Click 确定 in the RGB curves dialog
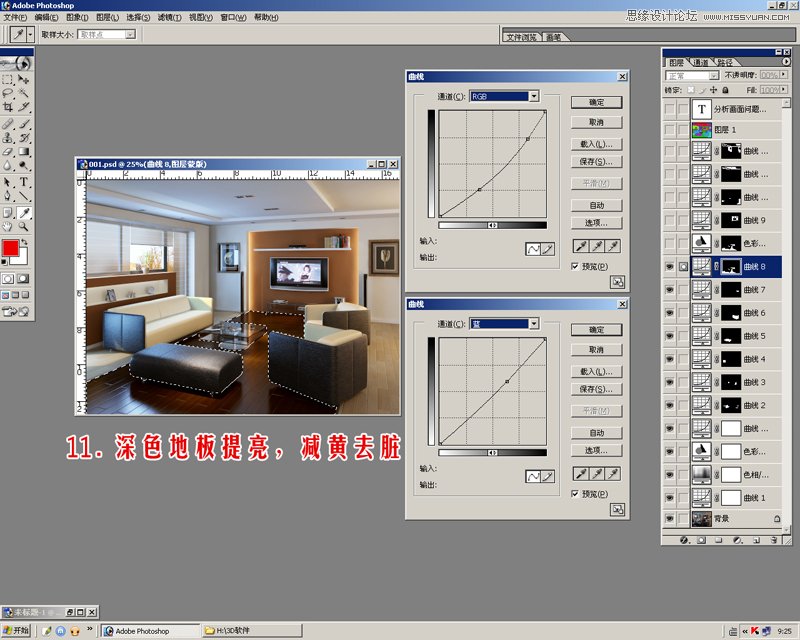This screenshot has width=800, height=640. coord(596,102)
